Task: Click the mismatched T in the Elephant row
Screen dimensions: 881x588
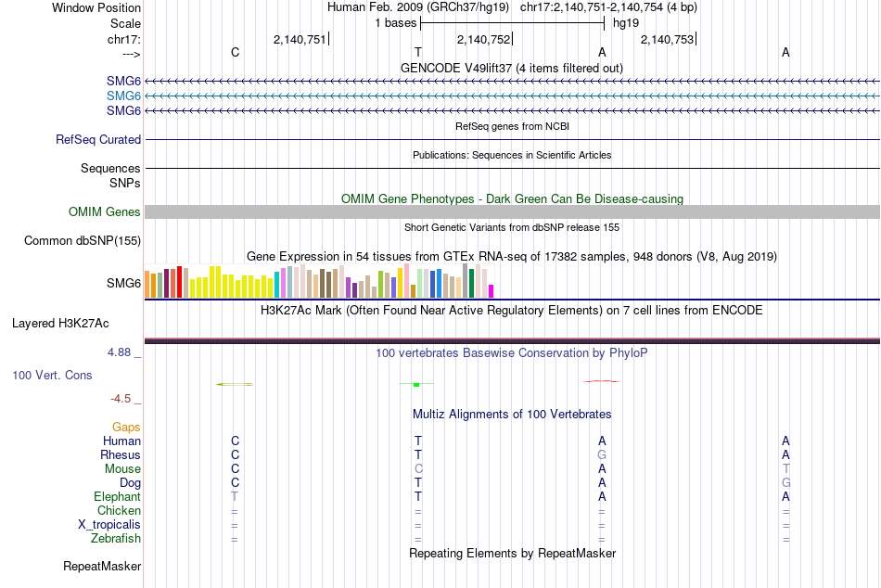Action: tap(235, 497)
